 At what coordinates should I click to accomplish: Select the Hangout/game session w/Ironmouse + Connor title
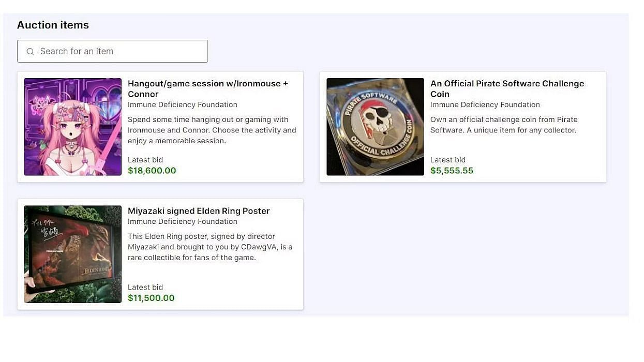pyautogui.click(x=207, y=88)
